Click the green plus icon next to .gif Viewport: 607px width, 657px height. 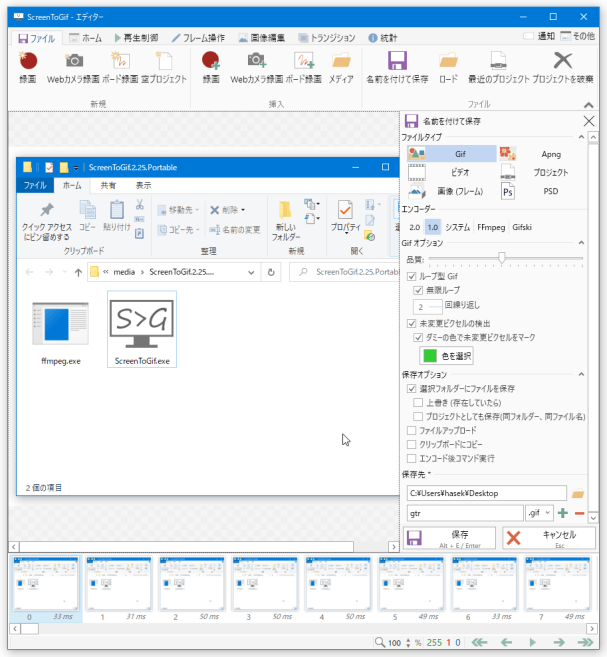562,513
